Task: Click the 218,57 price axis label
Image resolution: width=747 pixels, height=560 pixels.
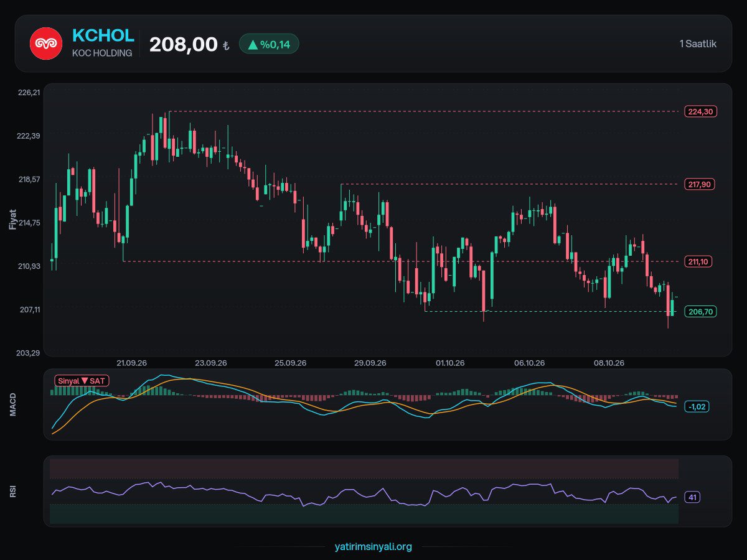Action: click(29, 179)
